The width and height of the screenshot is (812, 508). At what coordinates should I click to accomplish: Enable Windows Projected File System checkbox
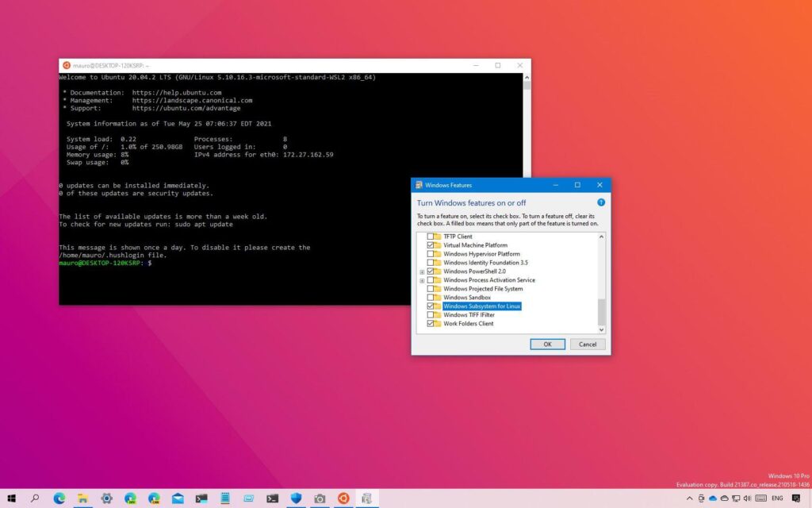point(431,289)
